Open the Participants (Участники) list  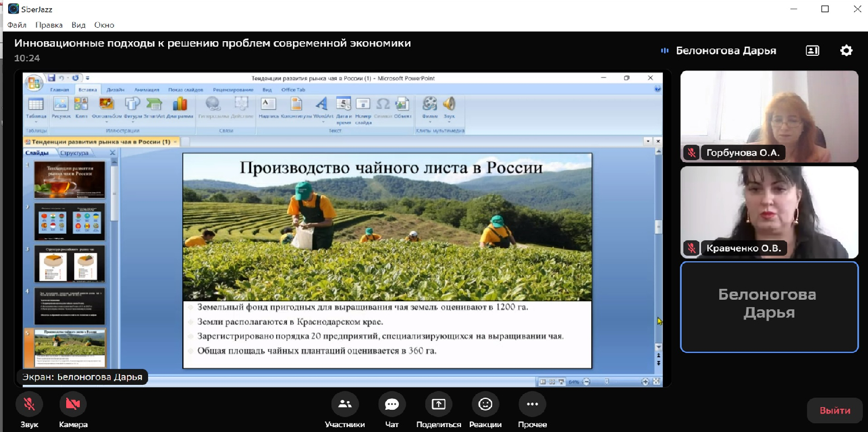[344, 404]
